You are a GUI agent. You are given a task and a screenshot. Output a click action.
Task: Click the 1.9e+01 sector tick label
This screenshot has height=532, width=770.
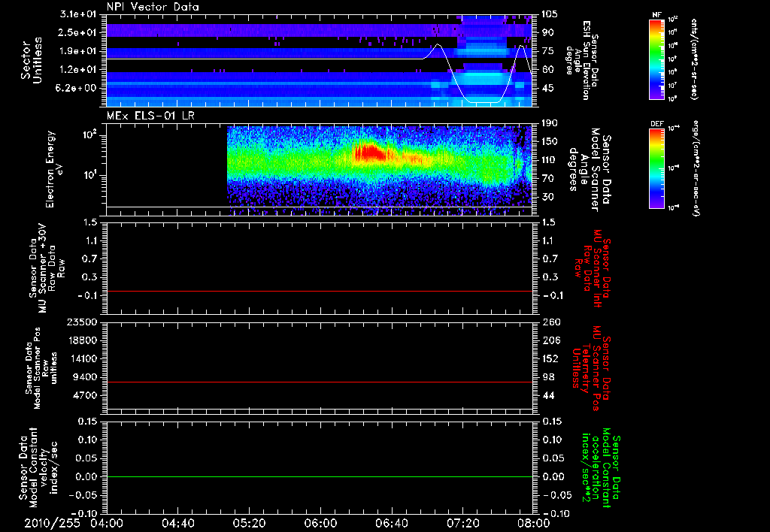click(78, 51)
